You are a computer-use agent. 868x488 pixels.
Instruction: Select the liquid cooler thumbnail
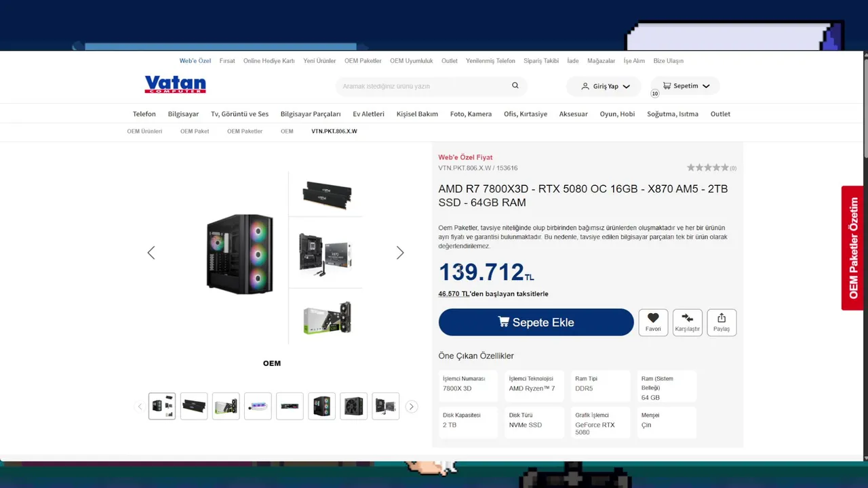click(x=258, y=406)
